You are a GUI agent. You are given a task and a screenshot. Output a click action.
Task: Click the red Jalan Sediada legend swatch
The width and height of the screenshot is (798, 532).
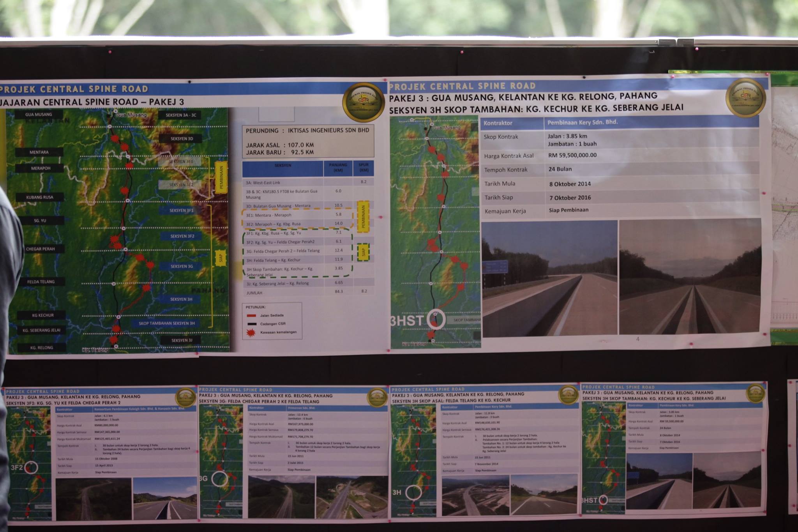coord(251,316)
